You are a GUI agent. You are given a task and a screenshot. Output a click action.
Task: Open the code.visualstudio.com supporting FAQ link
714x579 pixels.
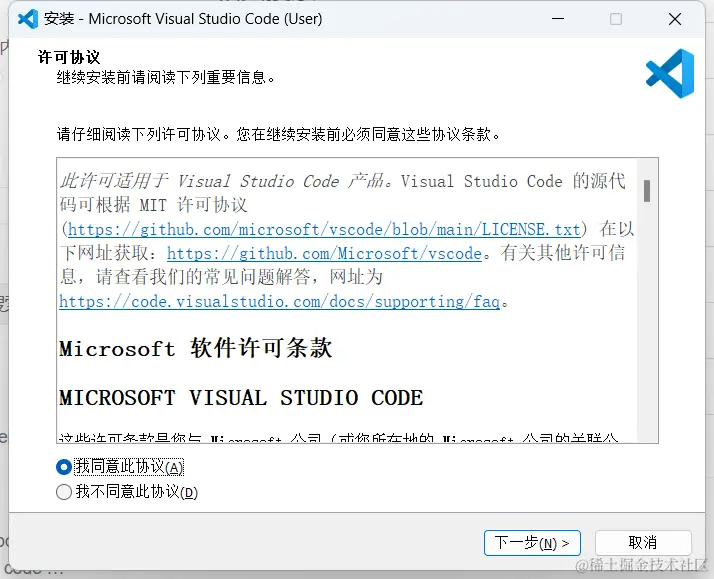click(280, 301)
